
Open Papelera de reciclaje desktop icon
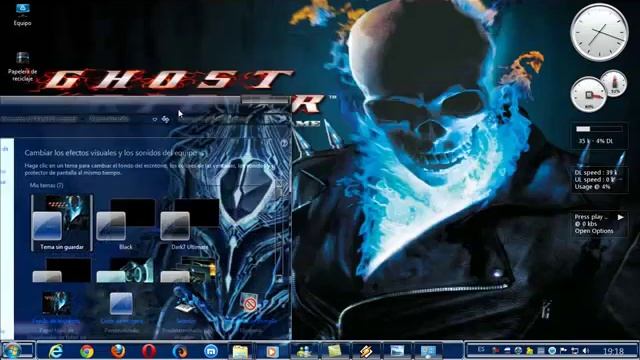(x=22, y=67)
